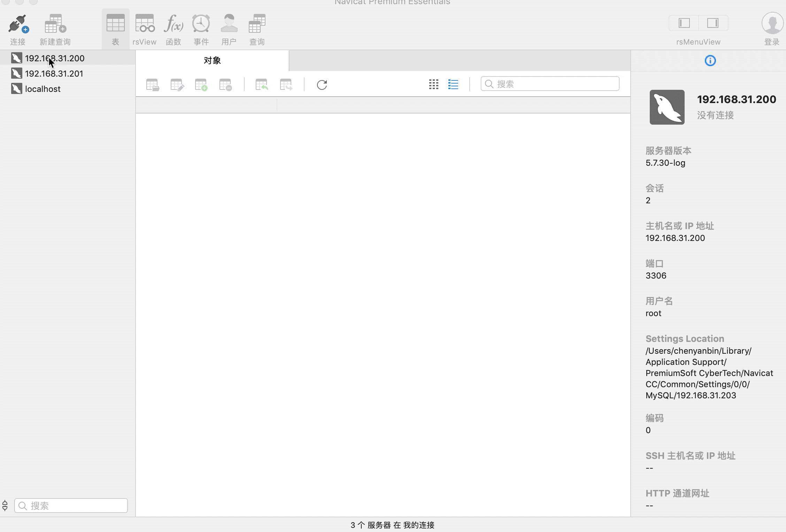Click the New Table plus icon

pos(201,85)
